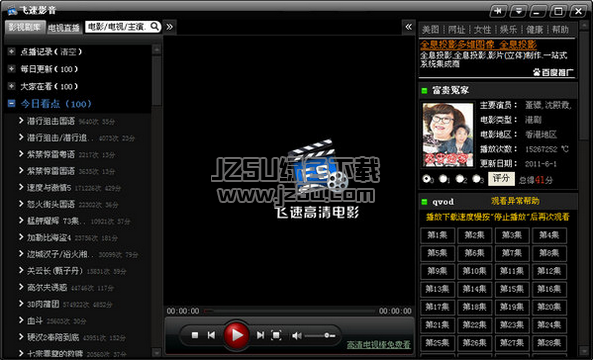Mute audio with the speaker icon
The image size is (593, 360).
pos(297,335)
